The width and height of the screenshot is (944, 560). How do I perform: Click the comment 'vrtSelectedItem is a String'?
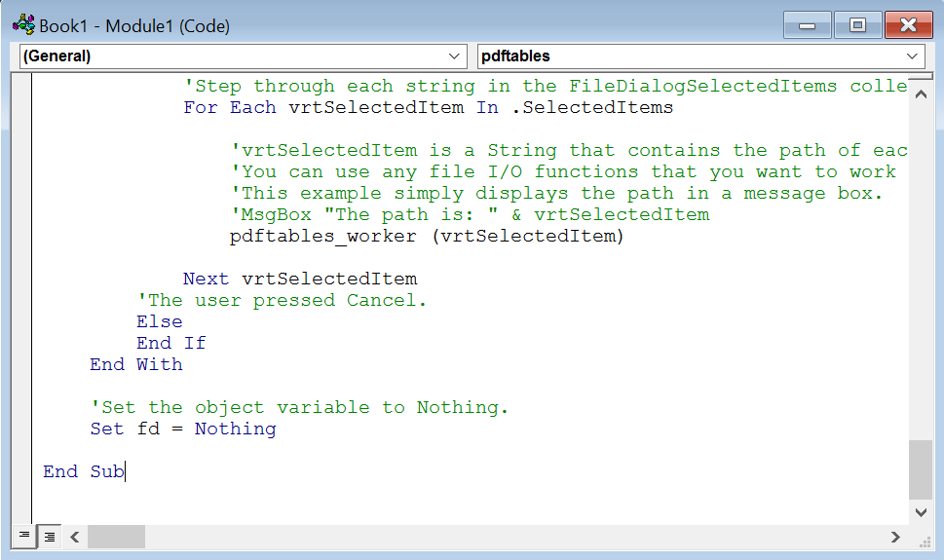(569, 150)
